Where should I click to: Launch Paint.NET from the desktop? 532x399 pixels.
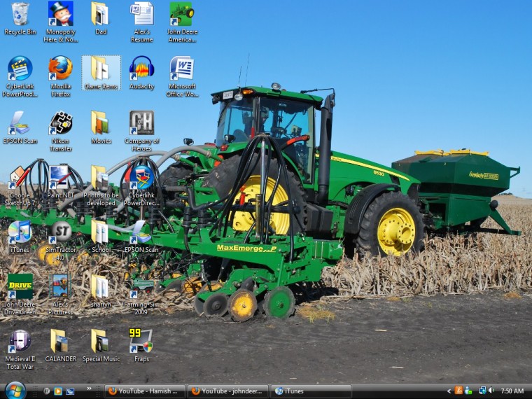tap(60, 182)
